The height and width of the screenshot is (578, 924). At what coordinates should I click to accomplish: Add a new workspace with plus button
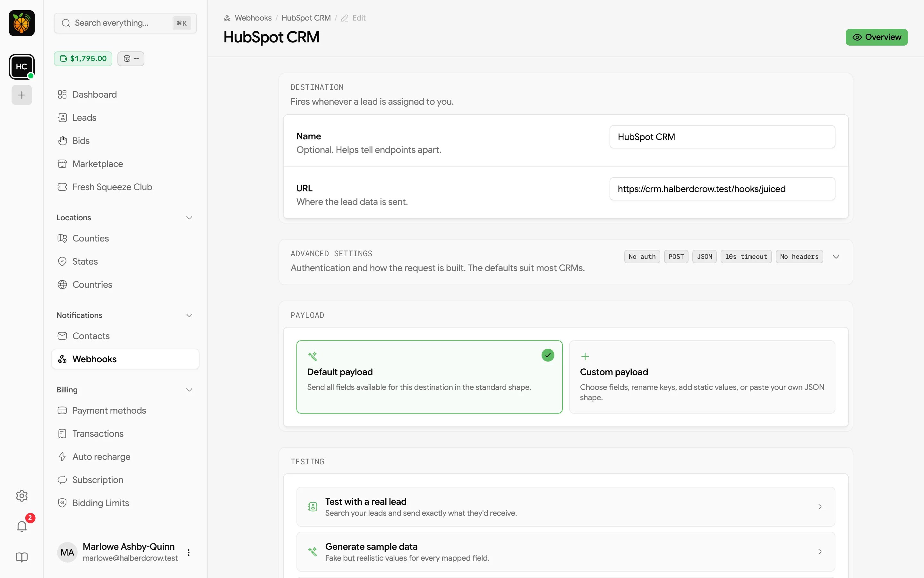coord(22,95)
